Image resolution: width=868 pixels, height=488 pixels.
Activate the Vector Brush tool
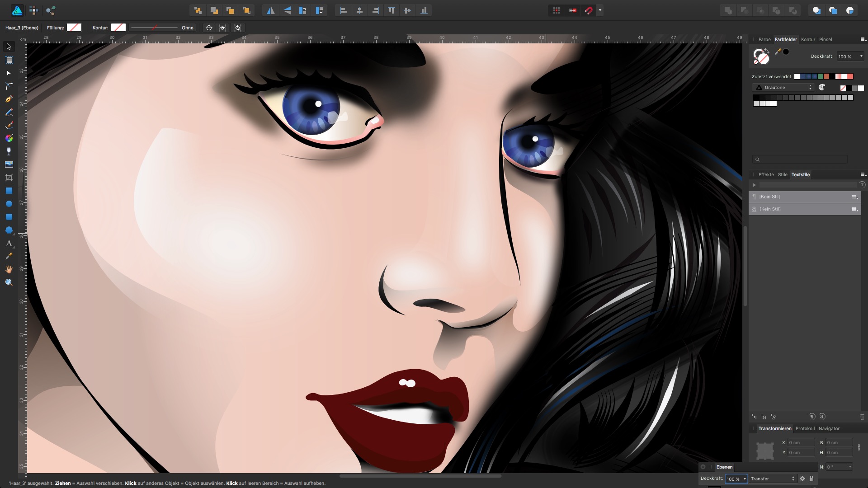pos(9,125)
